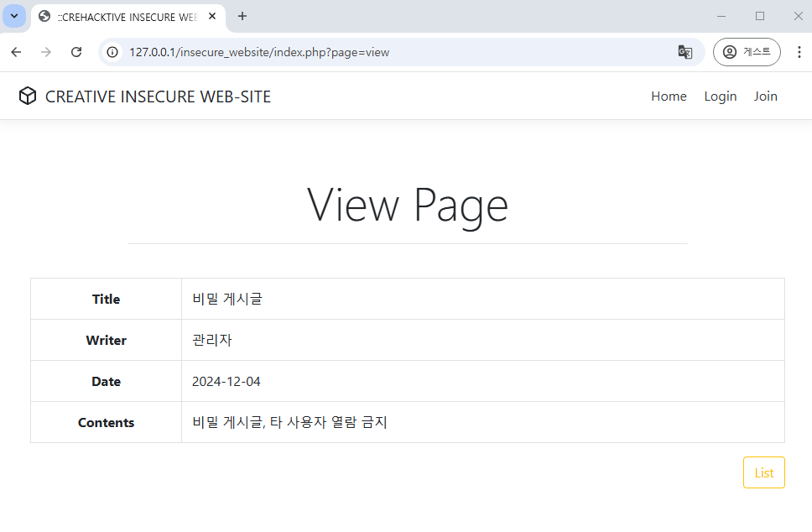Open the Login navigation link
This screenshot has height=532, width=812.
coord(720,96)
